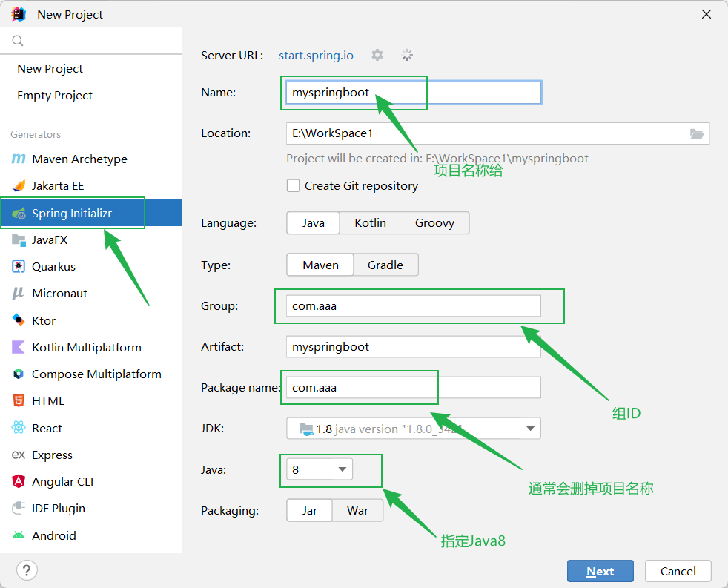Click the loading spinner next to the server URL
728x588 pixels.
click(x=407, y=55)
